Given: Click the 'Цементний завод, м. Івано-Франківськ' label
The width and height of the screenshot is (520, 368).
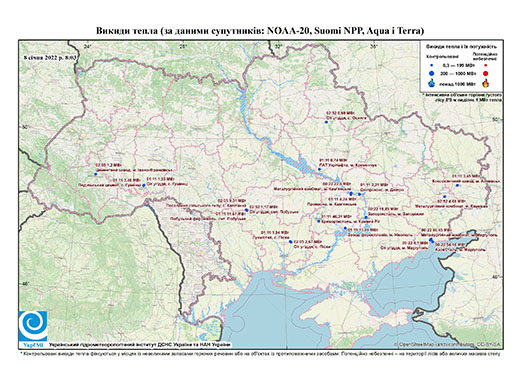Looking at the screenshot, I should pos(135,170).
